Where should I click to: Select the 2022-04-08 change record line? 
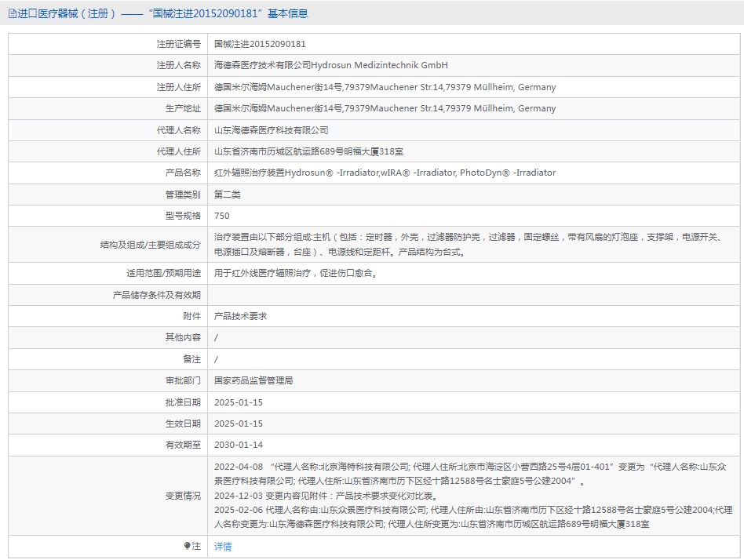pyautogui.click(x=470, y=474)
